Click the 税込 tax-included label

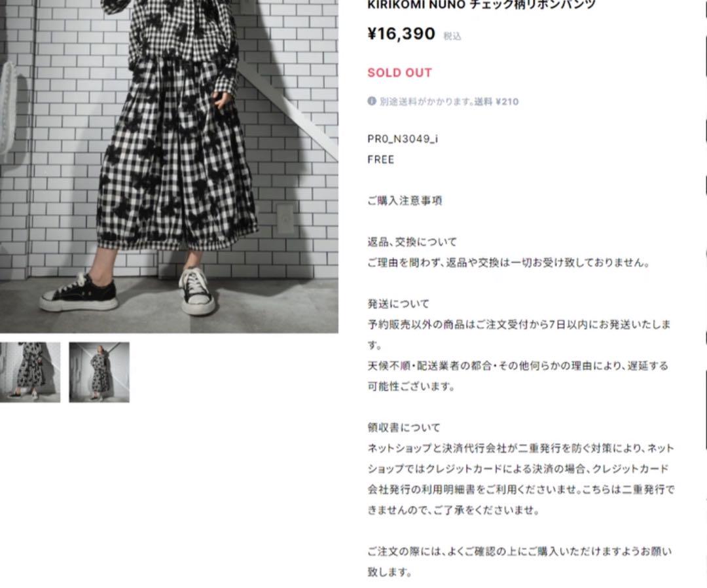tap(452, 37)
